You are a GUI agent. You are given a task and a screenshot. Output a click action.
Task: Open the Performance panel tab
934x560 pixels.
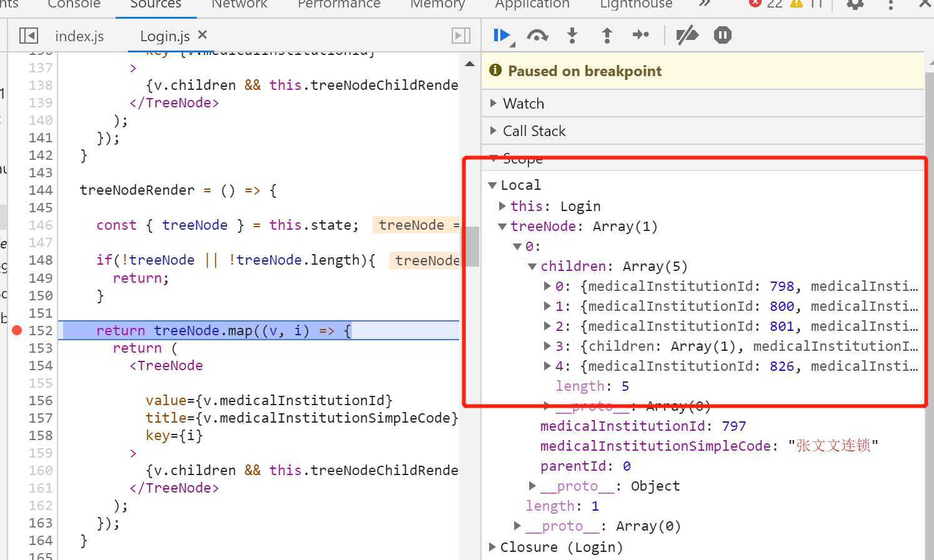[339, 4]
